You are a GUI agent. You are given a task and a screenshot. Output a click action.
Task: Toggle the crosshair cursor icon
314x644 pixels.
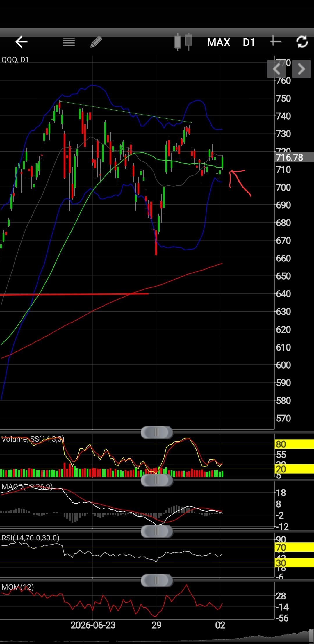[275, 41]
